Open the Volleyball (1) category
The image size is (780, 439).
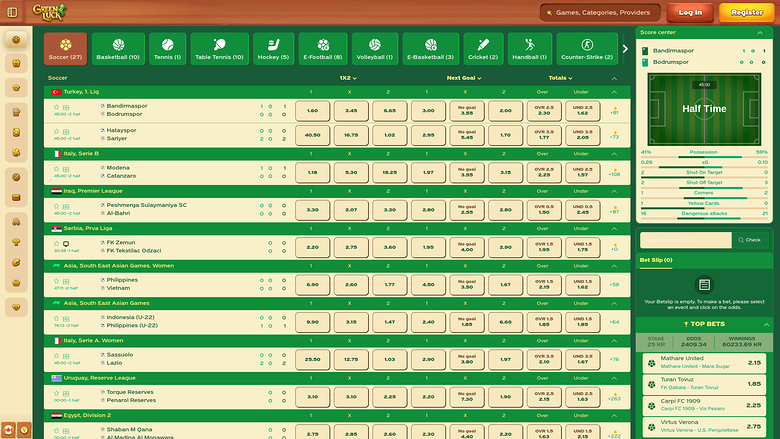375,49
